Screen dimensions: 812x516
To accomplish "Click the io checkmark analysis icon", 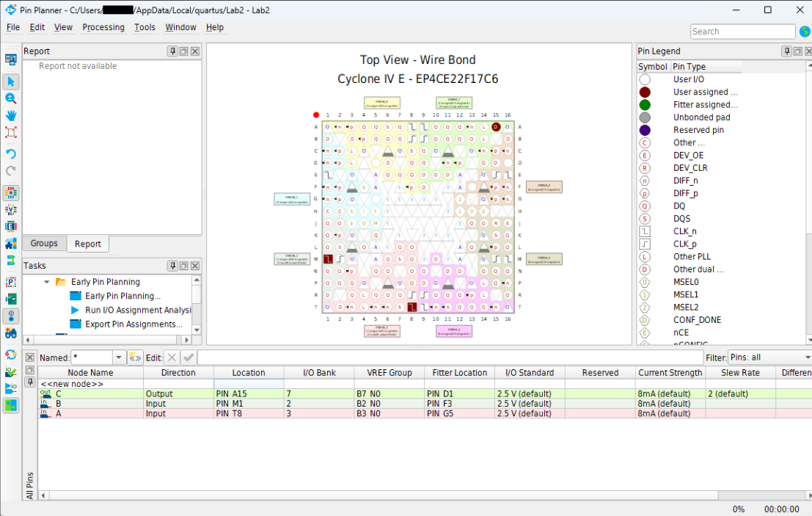I will click(11, 371).
